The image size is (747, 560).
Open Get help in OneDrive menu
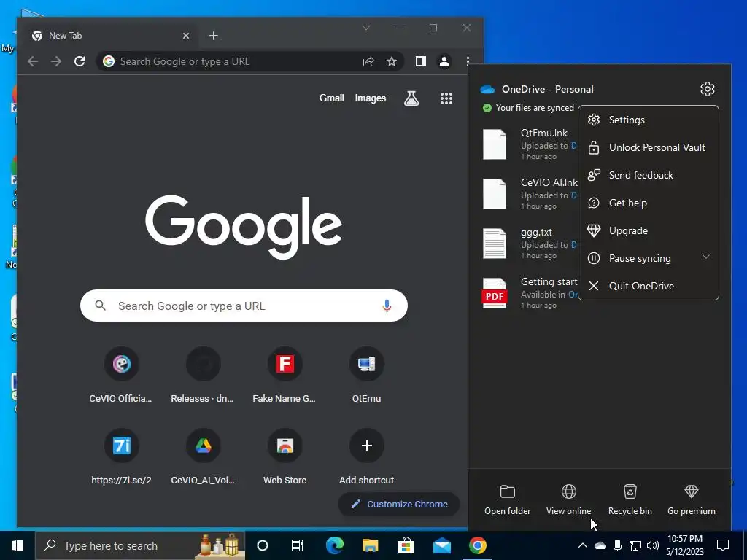tap(648, 203)
